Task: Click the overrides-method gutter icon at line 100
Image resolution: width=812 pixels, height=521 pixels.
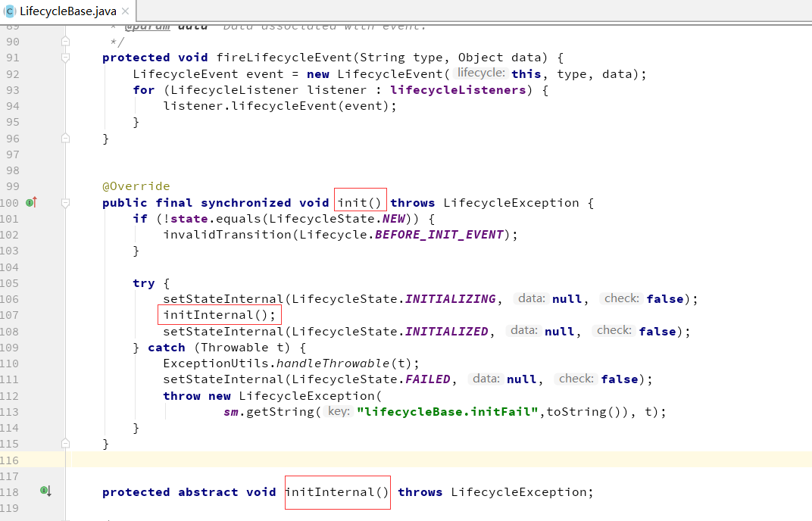Action: click(32, 202)
